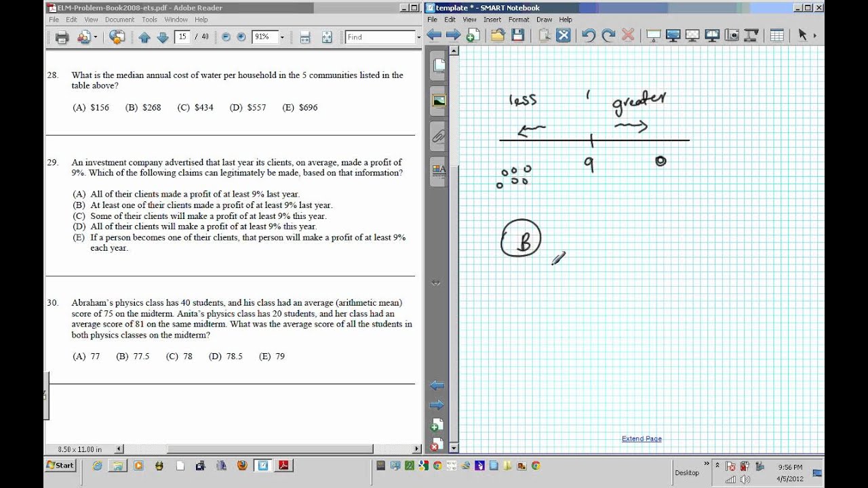868x488 pixels.
Task: Undo last action in SMART Notebook
Action: 589,35
